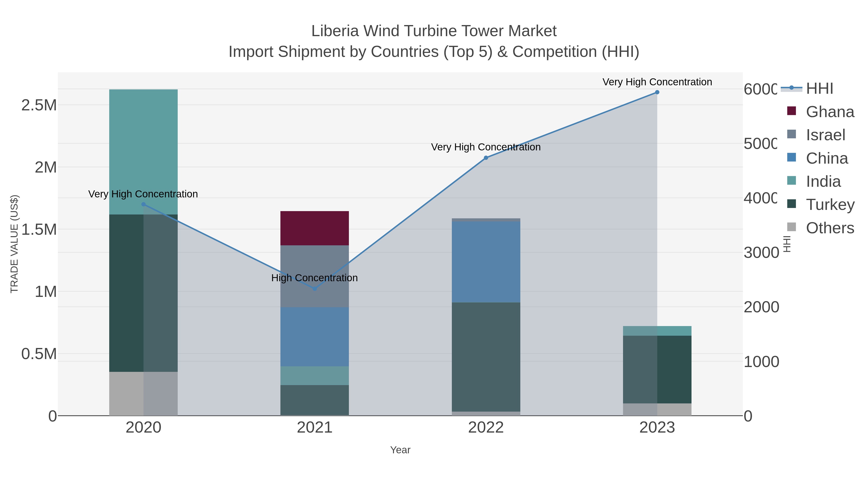Screen dimensions: 868x488
Task: Click the 2020 x-axis label
Action: [143, 428]
